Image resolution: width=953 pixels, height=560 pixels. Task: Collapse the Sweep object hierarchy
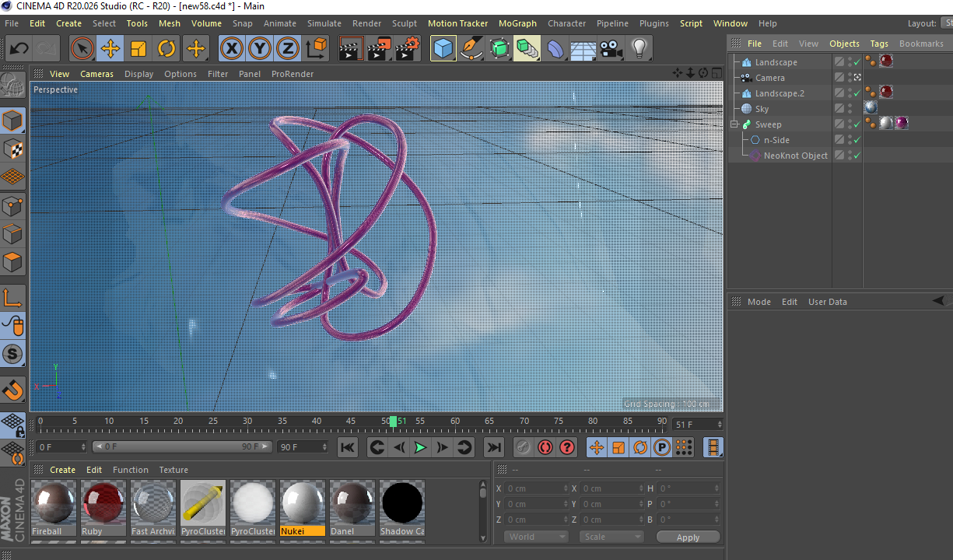pyautogui.click(x=734, y=124)
